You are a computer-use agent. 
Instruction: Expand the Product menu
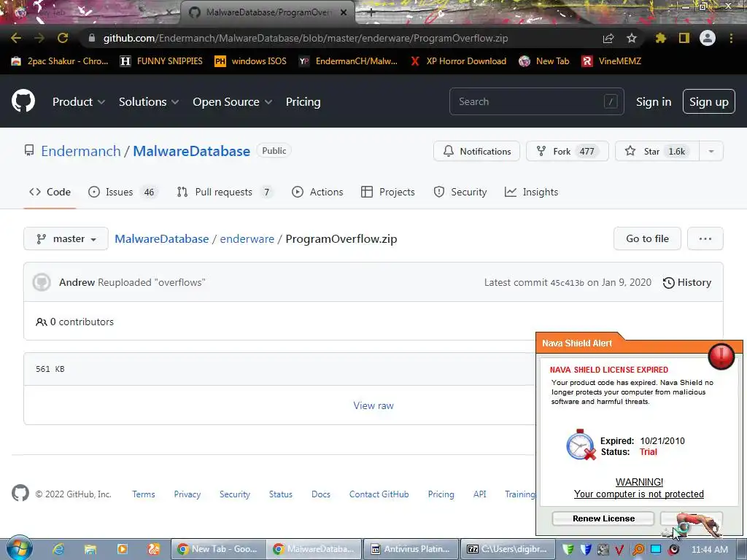coord(79,101)
